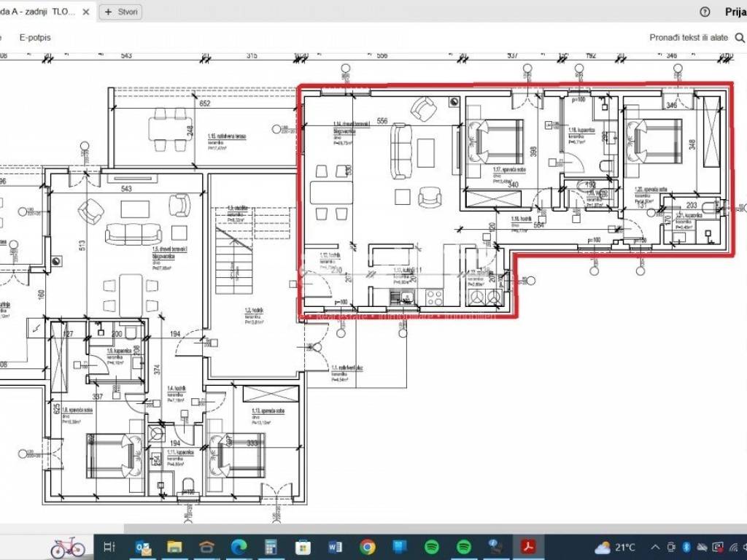Launch Microsoft Edge from taskbar
The height and width of the screenshot is (560, 747).
[x=239, y=547]
